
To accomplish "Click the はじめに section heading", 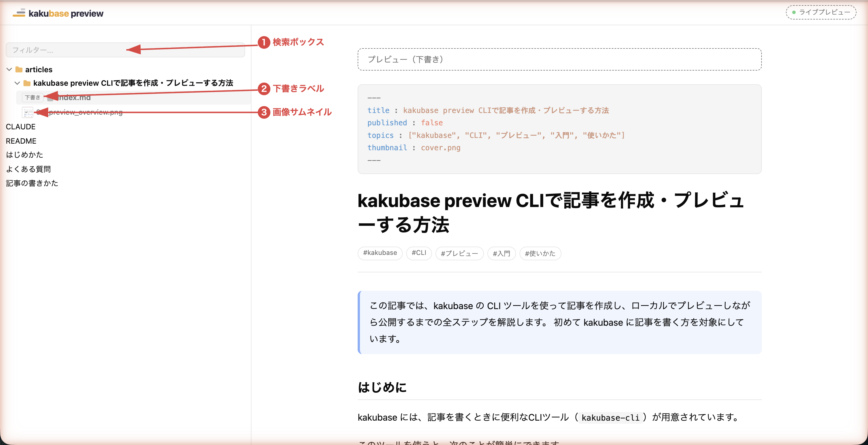I will [x=382, y=387].
